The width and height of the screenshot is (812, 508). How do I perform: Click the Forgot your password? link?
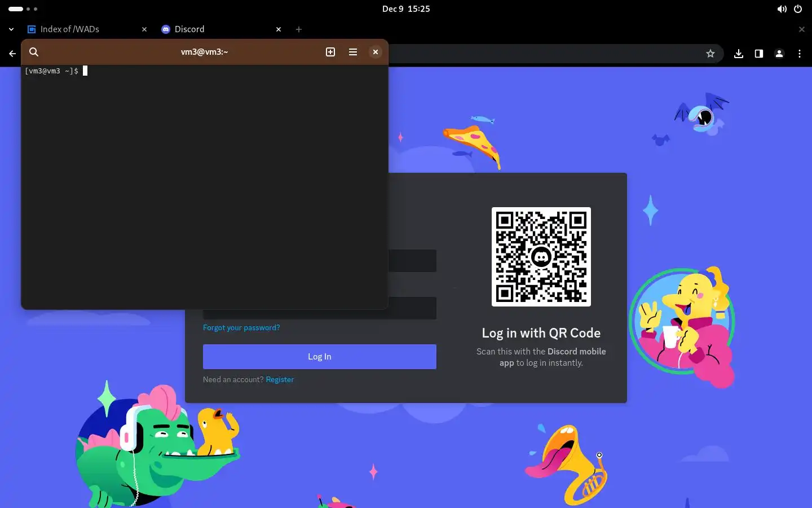click(x=241, y=327)
